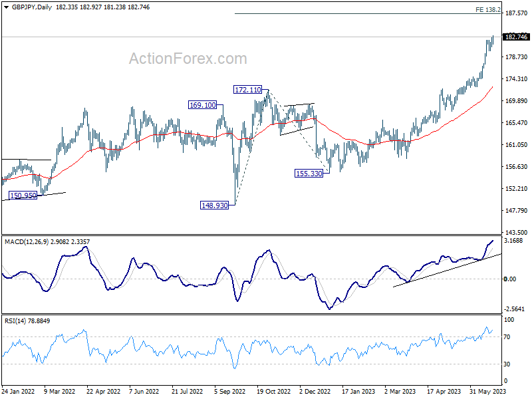Click the 3.1688 MACD scale value

[x=515, y=241]
